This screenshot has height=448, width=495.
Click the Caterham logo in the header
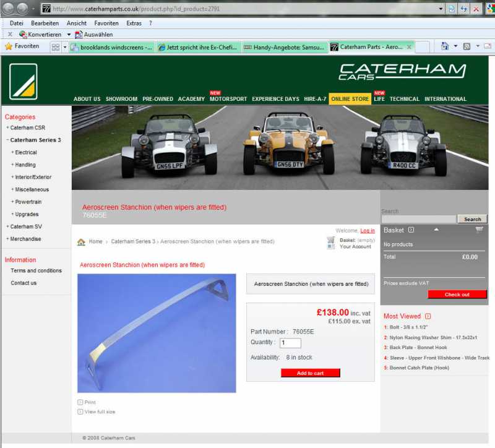point(24,81)
